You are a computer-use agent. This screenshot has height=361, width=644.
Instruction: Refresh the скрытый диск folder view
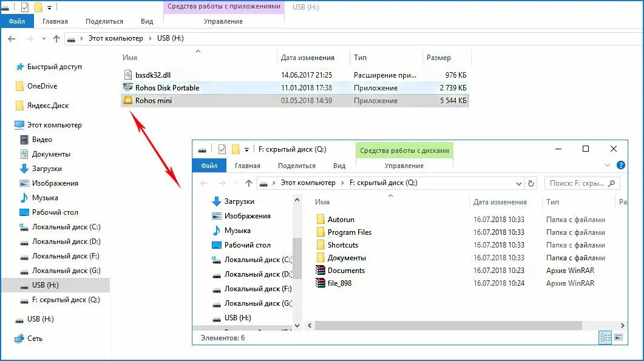click(531, 184)
